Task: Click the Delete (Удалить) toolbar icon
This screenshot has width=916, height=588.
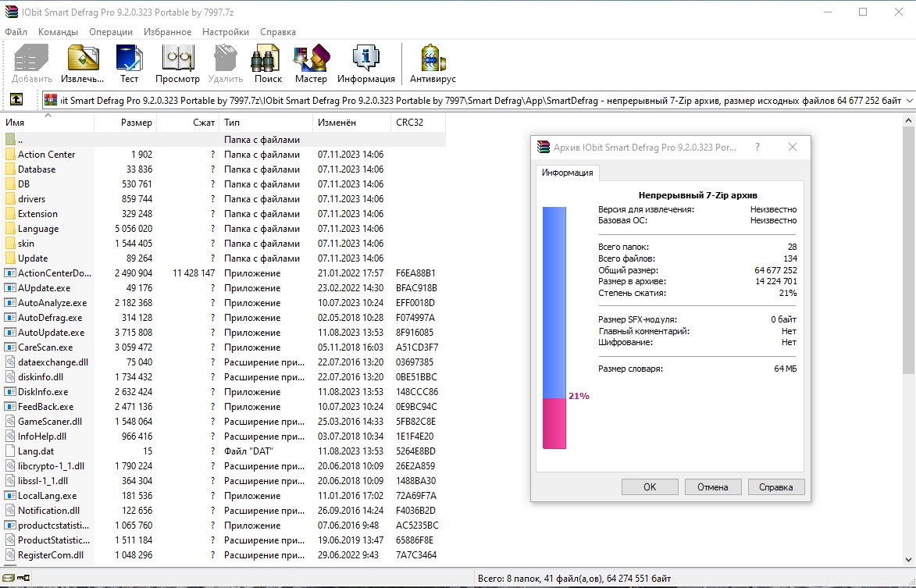Action: [x=225, y=59]
